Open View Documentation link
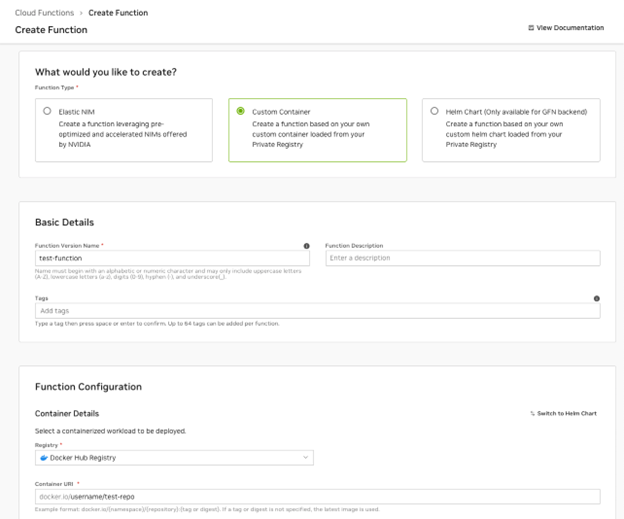The width and height of the screenshot is (624, 519). [x=566, y=27]
